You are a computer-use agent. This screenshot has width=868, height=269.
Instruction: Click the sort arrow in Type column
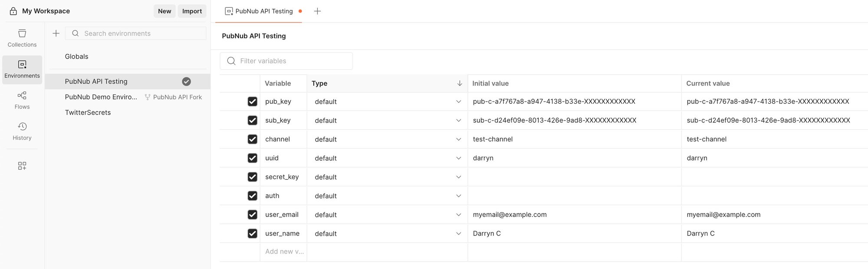[x=460, y=83]
